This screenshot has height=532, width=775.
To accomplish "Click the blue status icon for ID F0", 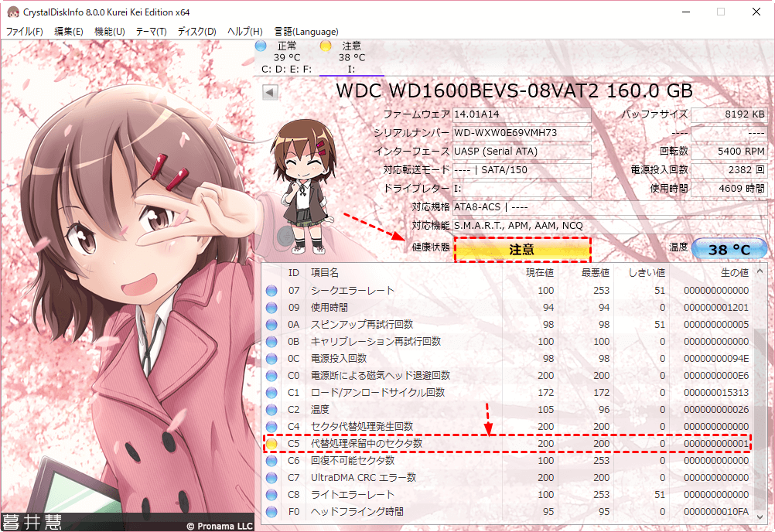I will 271,512.
